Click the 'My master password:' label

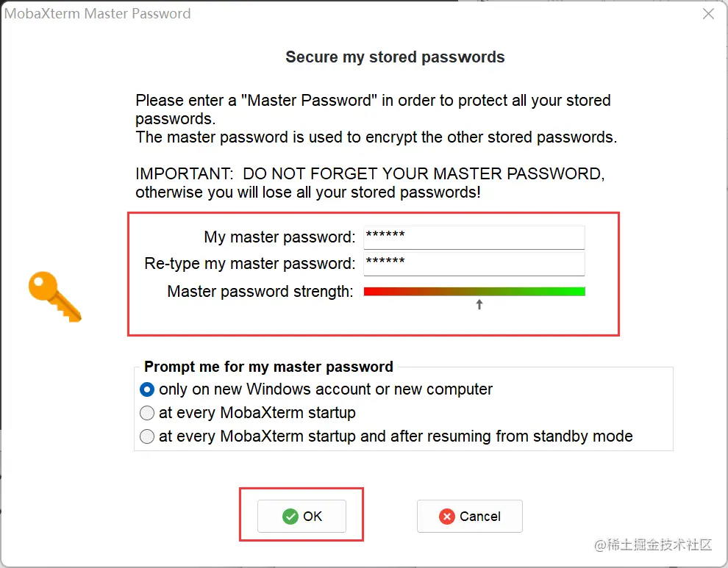279,237
